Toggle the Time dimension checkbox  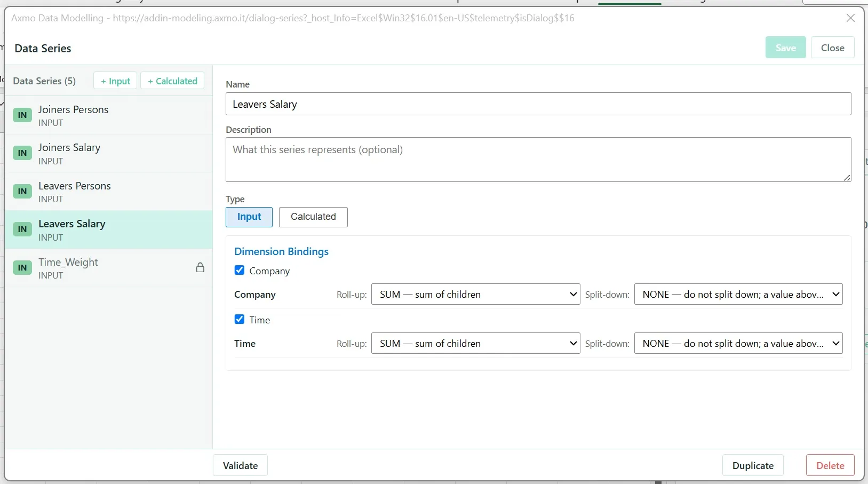pyautogui.click(x=240, y=320)
